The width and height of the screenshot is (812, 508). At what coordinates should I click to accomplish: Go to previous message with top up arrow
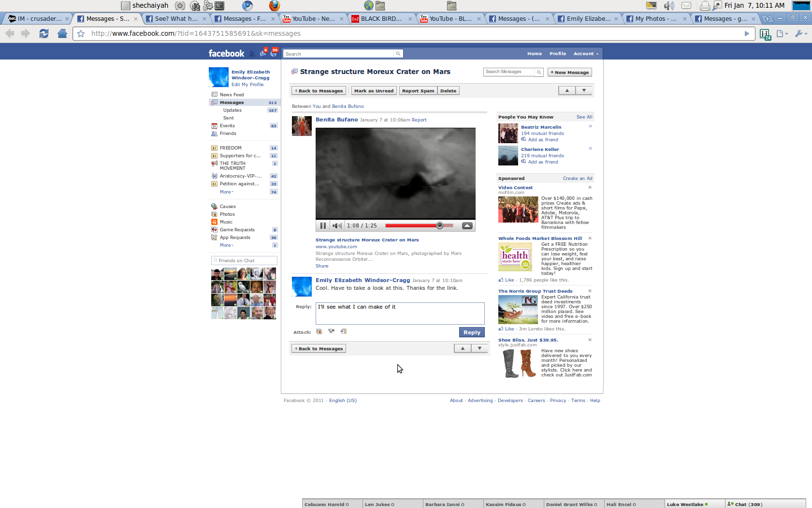[567, 90]
